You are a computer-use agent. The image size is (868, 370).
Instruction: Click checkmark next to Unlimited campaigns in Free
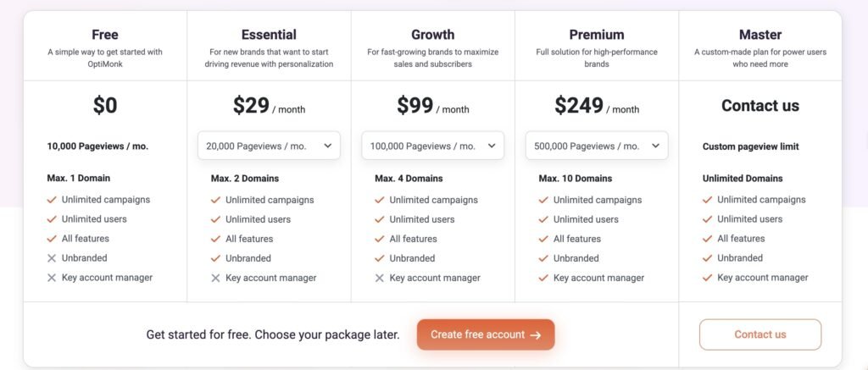click(52, 200)
